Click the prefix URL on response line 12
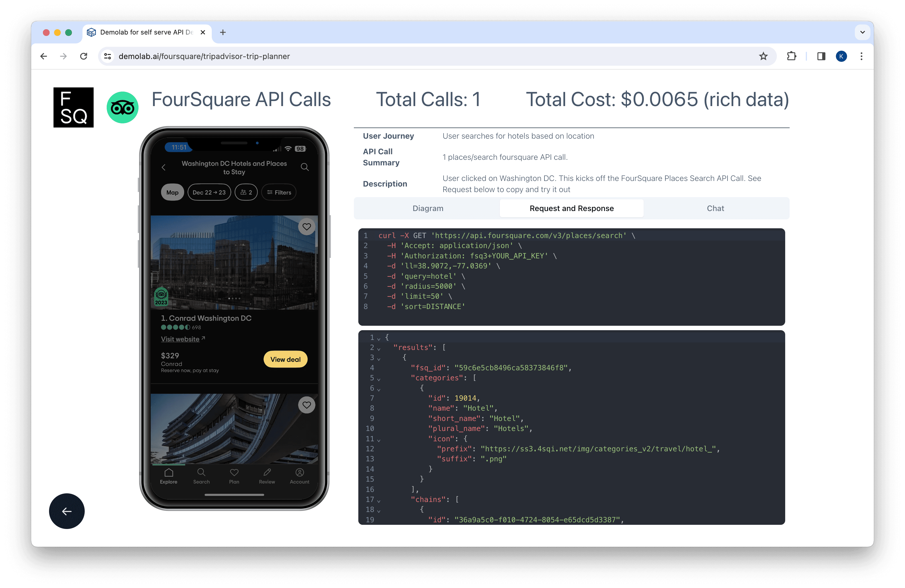The height and width of the screenshot is (588, 905). [598, 449]
